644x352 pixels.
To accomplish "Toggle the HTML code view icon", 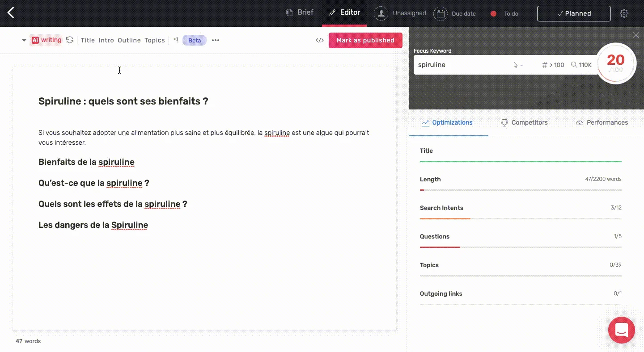I will click(319, 40).
